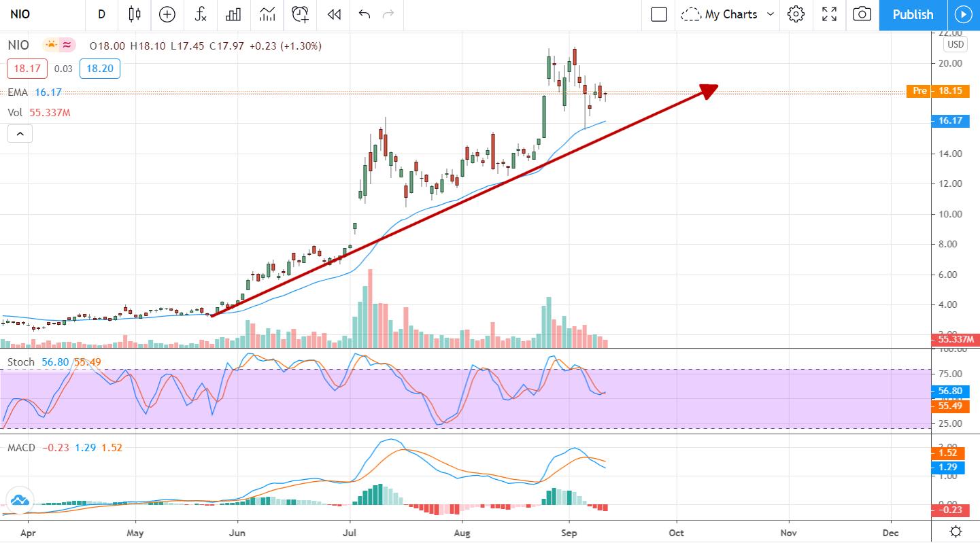Viewport: 980px width, 543px height.
Task: Open the financials bar chart icon
Action: (x=234, y=14)
